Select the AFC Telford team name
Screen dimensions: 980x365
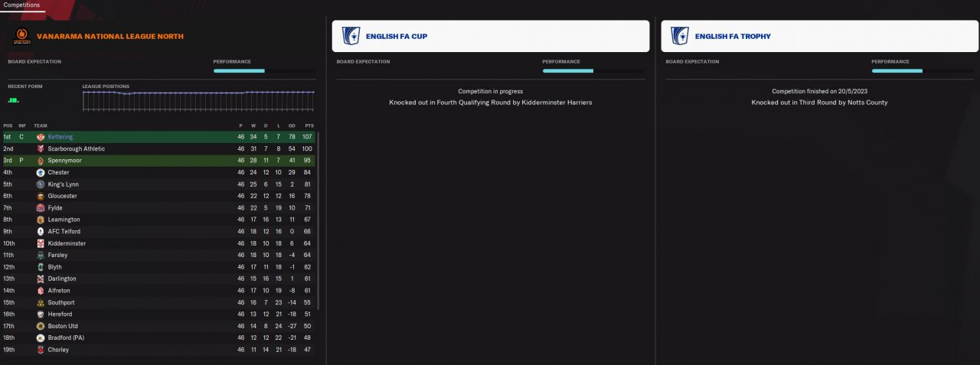64,231
